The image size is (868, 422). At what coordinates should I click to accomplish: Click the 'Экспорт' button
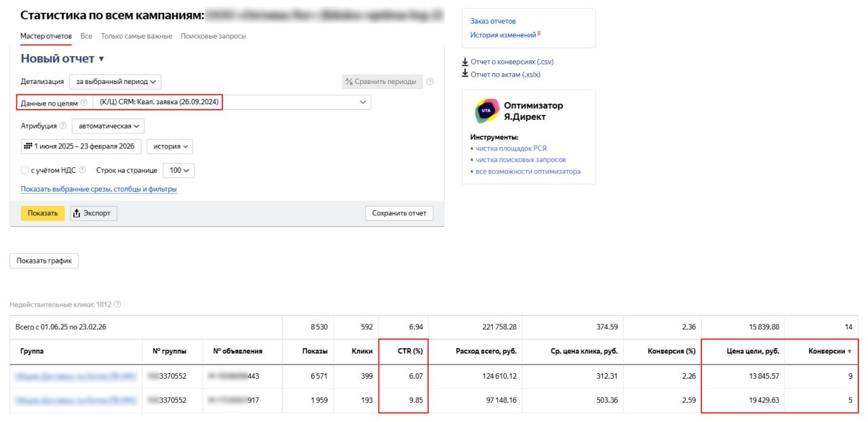[94, 213]
